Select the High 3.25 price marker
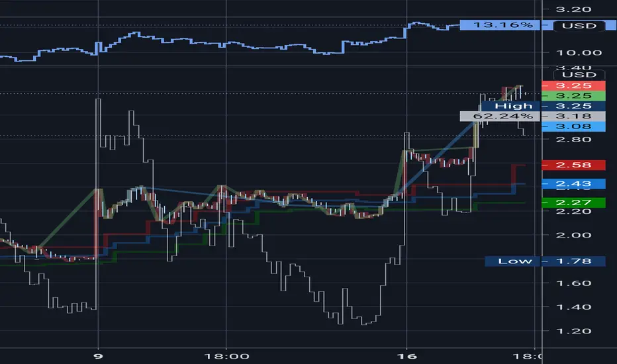Screen dimensions: 617x364 (x=543, y=107)
